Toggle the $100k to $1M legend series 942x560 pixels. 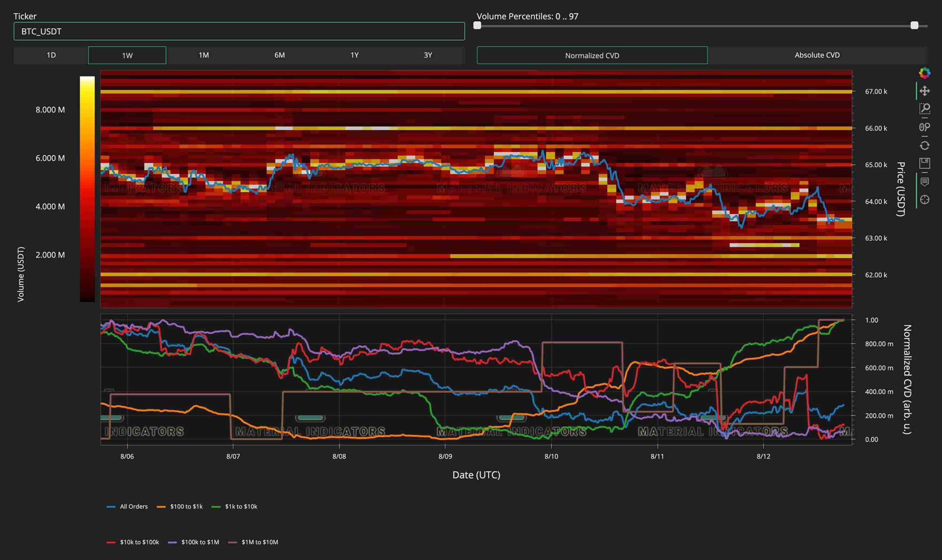click(x=194, y=542)
